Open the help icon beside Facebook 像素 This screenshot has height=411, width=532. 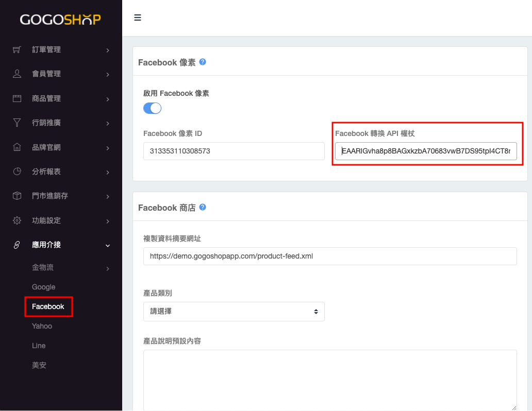(203, 62)
